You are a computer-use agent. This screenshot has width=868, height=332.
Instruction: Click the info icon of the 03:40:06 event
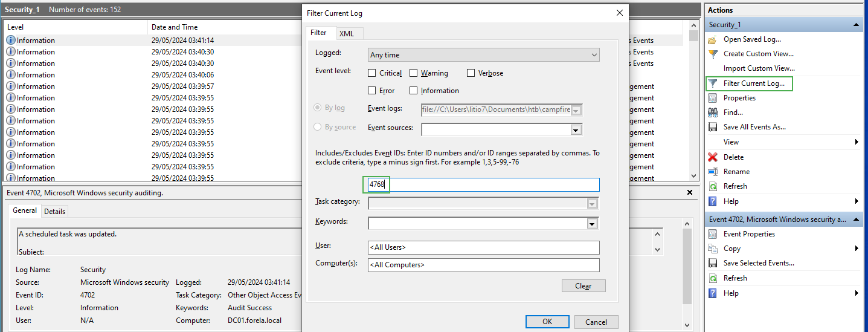[11, 75]
